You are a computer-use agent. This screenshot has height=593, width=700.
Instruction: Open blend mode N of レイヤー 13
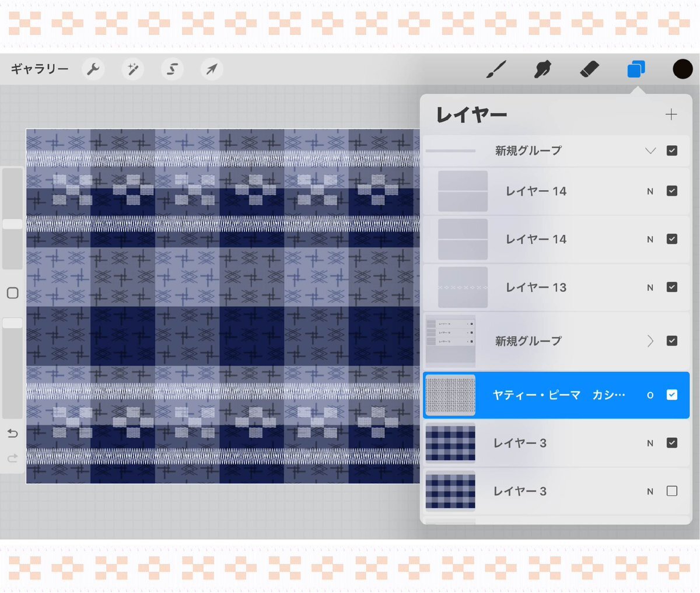tap(650, 287)
